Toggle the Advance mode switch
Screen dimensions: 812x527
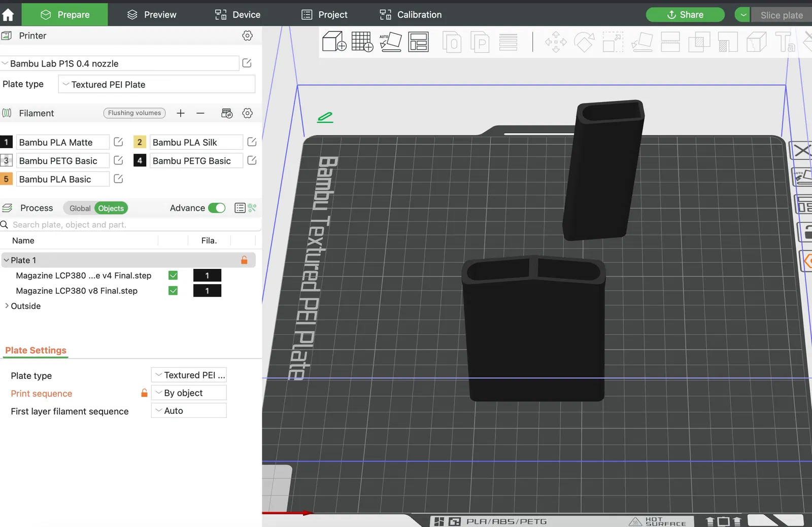pyautogui.click(x=217, y=208)
